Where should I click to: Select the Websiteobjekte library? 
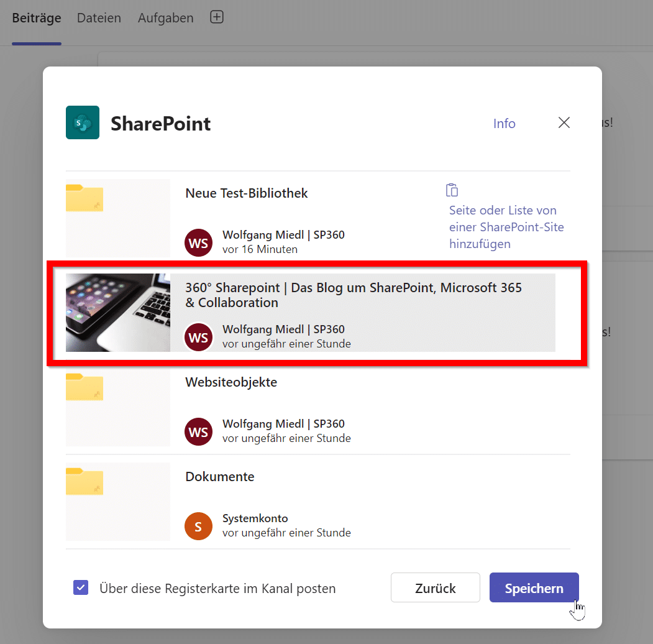[231, 382]
